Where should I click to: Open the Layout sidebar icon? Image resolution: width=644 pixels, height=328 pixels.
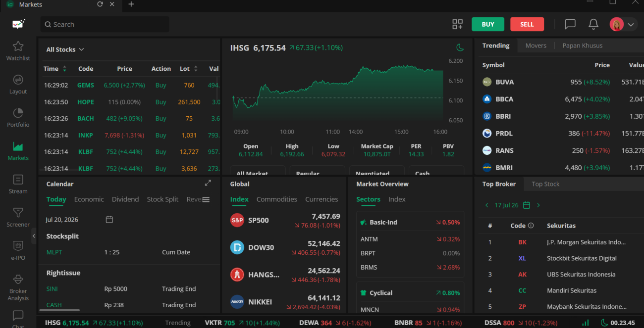point(18,80)
